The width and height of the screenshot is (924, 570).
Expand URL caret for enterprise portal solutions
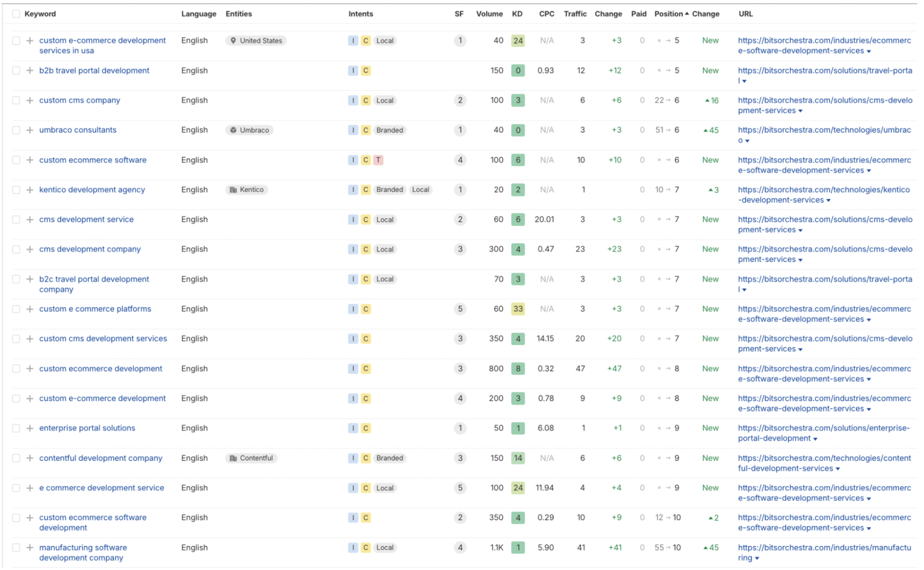[815, 439]
